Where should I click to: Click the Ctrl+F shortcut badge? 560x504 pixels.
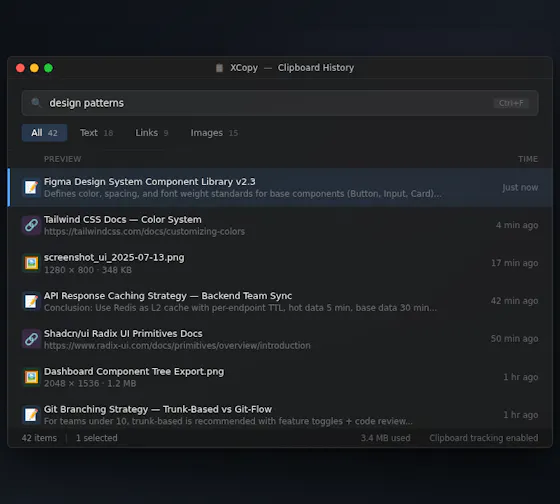(511, 103)
